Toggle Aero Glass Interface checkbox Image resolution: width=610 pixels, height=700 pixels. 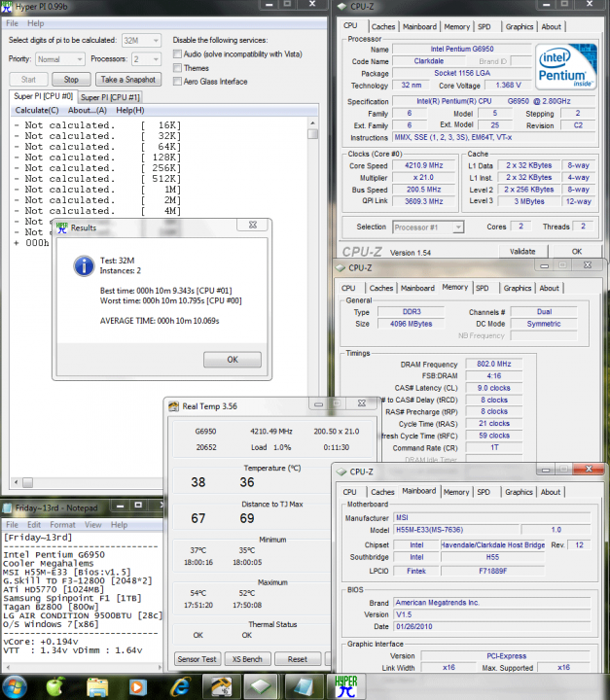tap(177, 82)
